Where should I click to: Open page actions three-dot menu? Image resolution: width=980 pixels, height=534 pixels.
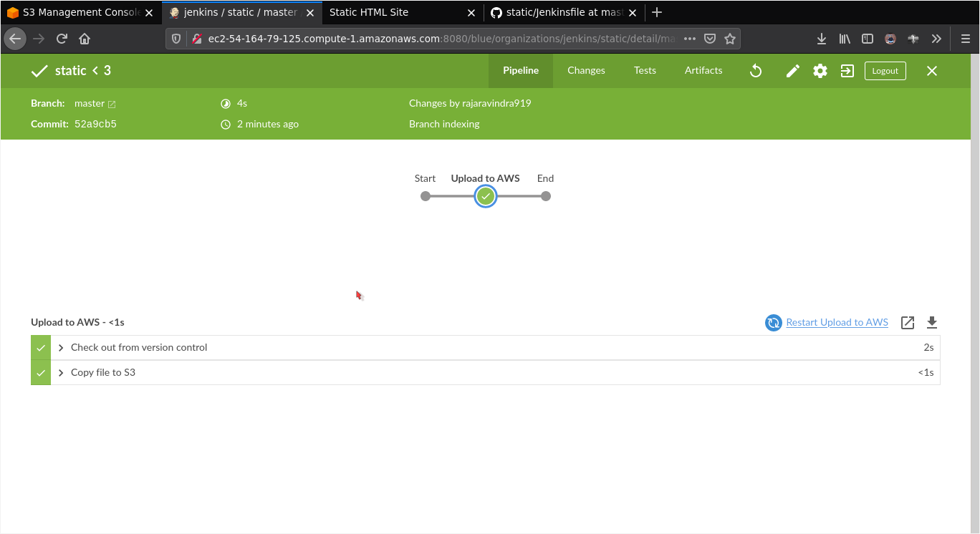tap(690, 39)
